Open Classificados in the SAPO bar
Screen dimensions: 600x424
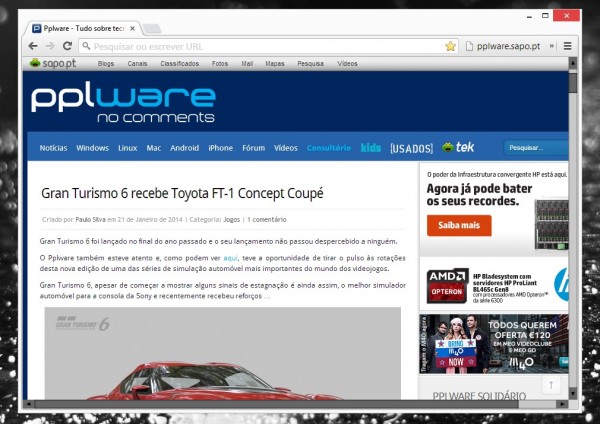tap(179, 64)
